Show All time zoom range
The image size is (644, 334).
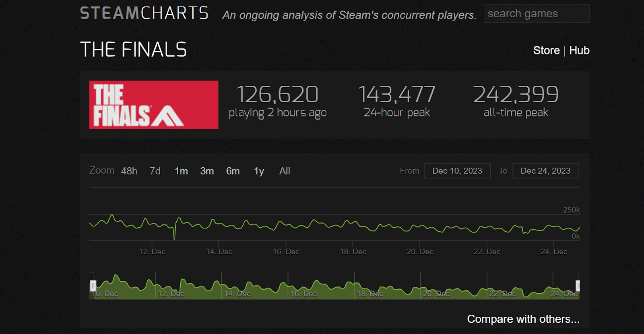285,171
